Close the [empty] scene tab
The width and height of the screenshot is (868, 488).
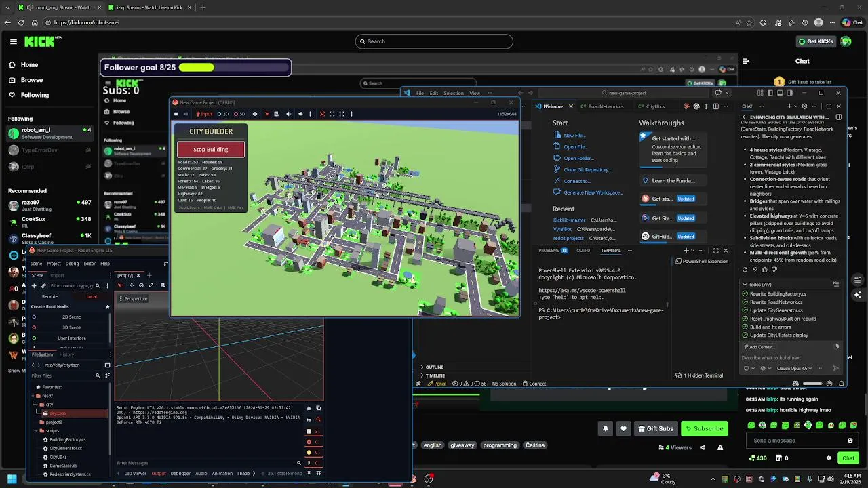[138, 275]
